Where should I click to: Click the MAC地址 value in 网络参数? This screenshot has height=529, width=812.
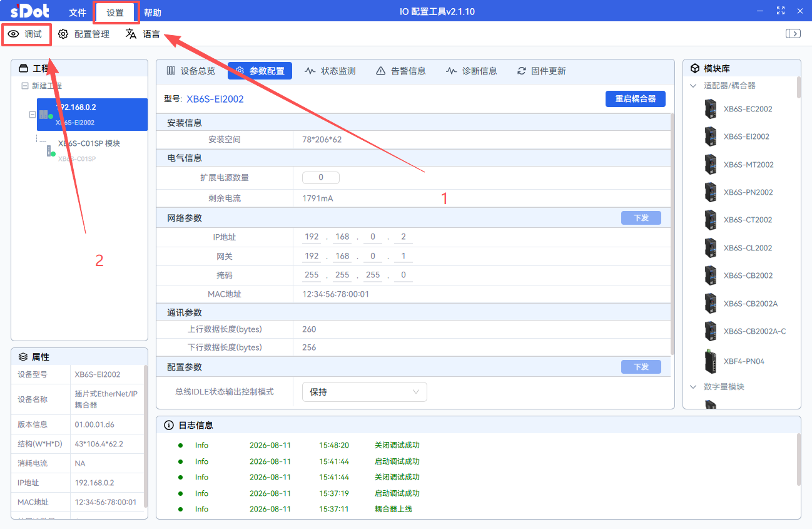click(335, 294)
